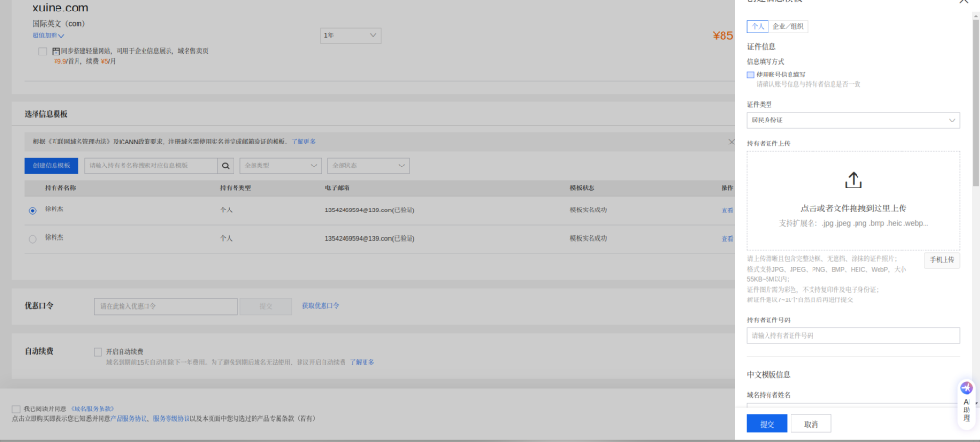Dismiss the ICANN policy notice banner

coord(731,141)
